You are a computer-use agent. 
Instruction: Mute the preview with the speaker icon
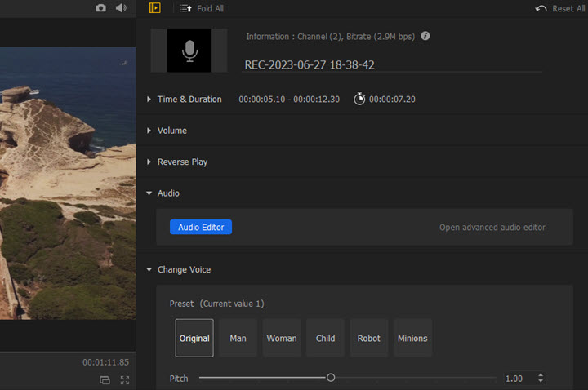tap(121, 8)
